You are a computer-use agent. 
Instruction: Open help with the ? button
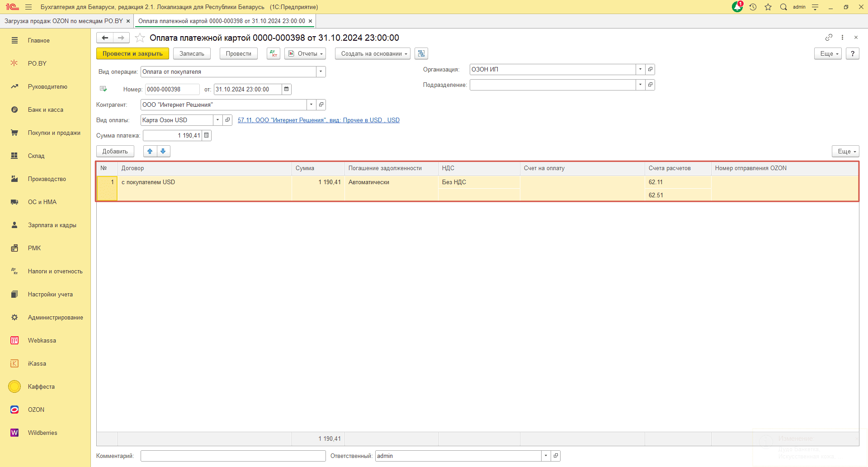(x=852, y=53)
